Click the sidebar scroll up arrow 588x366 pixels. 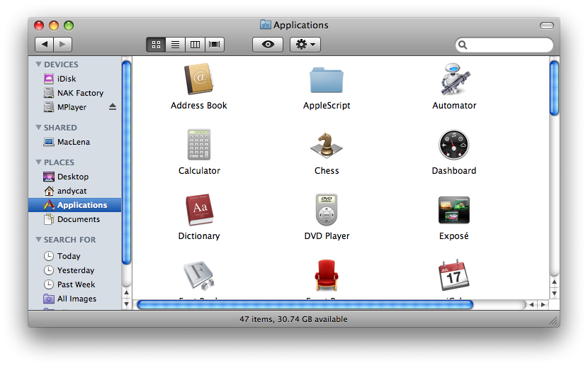pos(126,292)
